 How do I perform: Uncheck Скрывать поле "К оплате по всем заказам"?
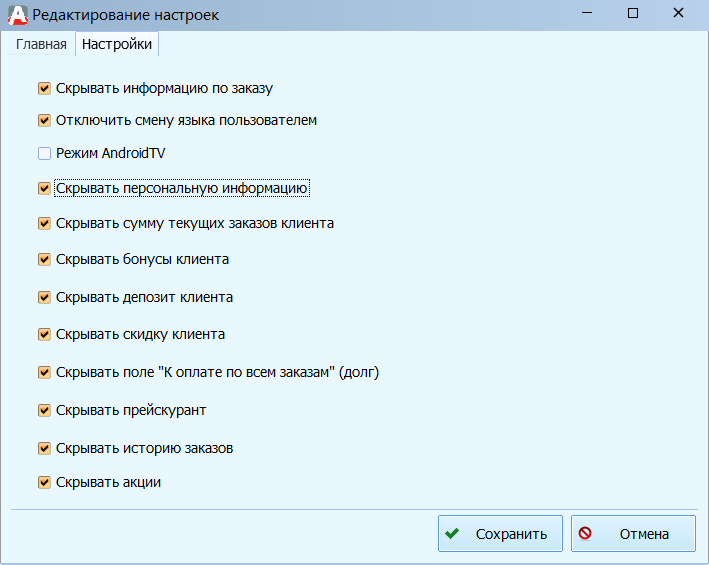tap(44, 372)
